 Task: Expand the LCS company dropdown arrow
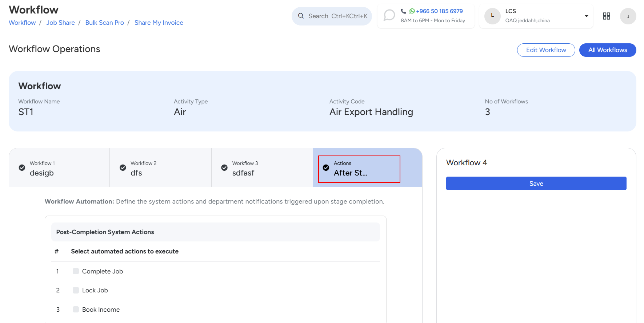586,16
